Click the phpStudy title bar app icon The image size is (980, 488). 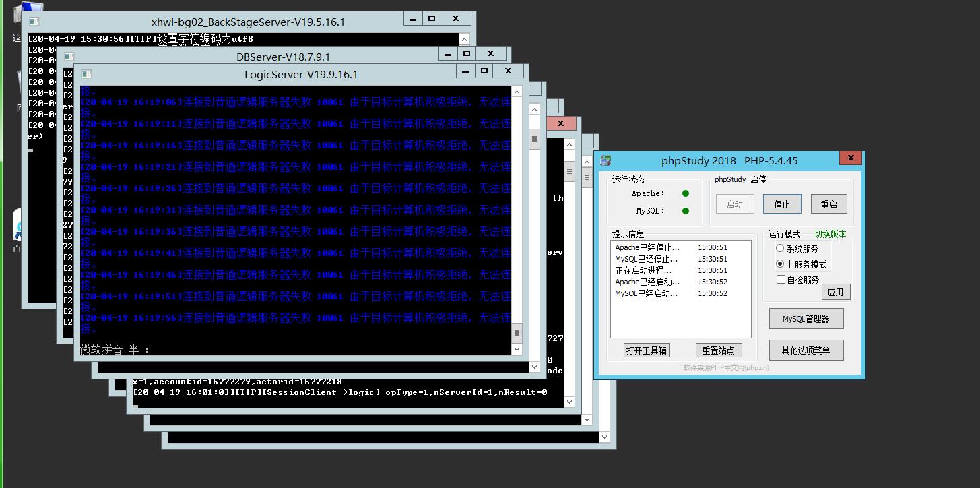coord(606,160)
